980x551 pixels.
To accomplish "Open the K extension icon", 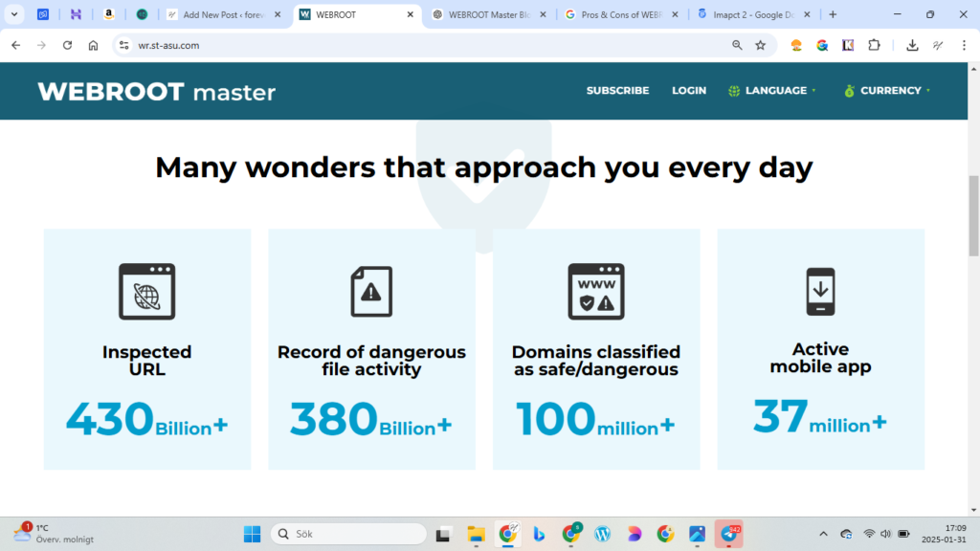I will tap(848, 45).
